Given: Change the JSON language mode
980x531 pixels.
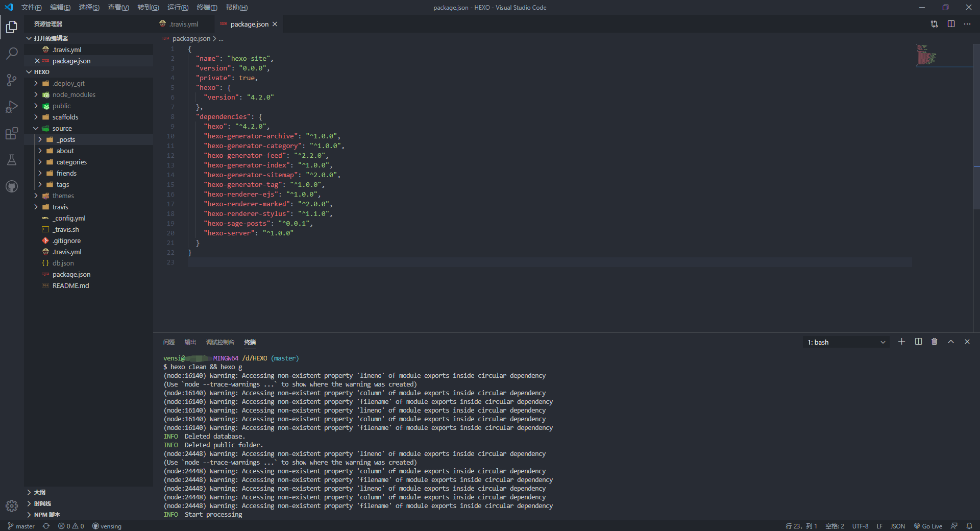Looking at the screenshot, I should point(897,526).
